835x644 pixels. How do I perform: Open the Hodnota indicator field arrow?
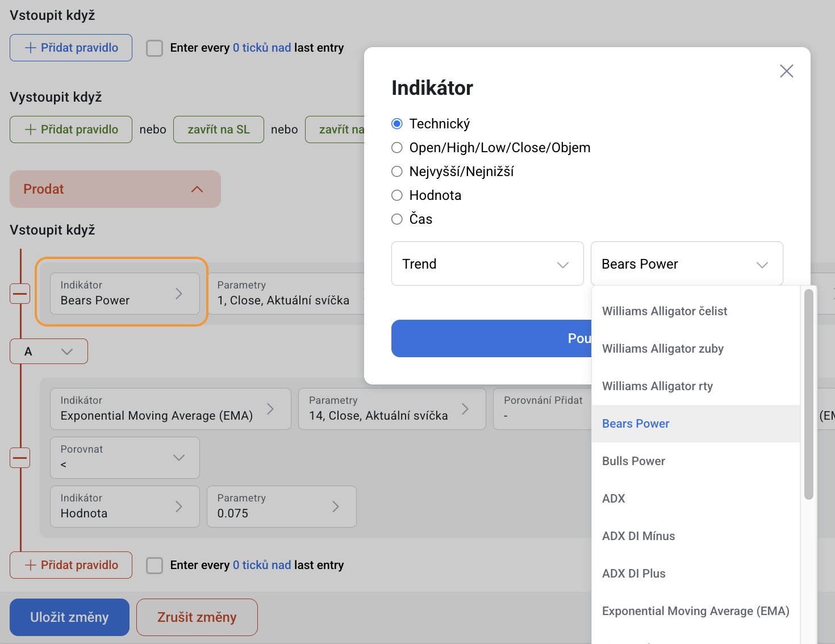click(x=179, y=507)
